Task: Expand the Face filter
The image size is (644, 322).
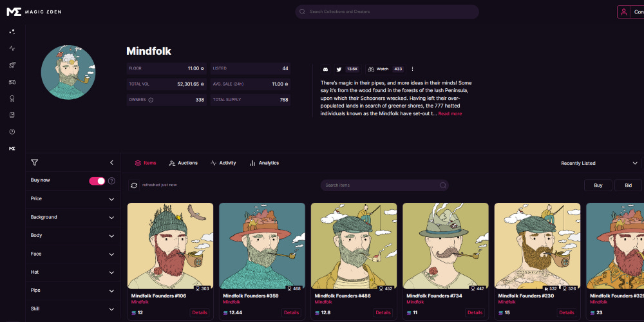Action: click(73, 254)
